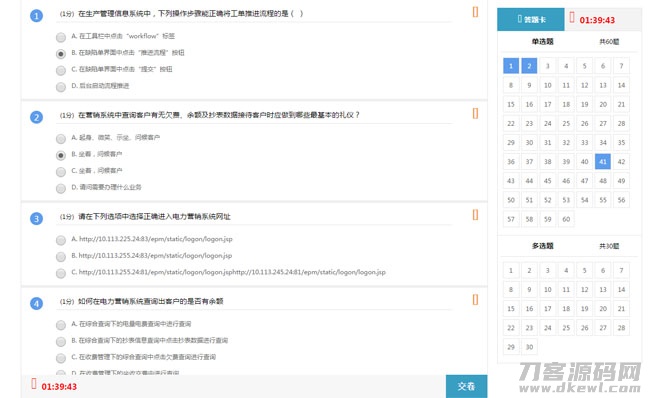Viewport: 650px width, 398px height.
Task: Open single-choice question 42 from the grid
Action: click(621, 162)
